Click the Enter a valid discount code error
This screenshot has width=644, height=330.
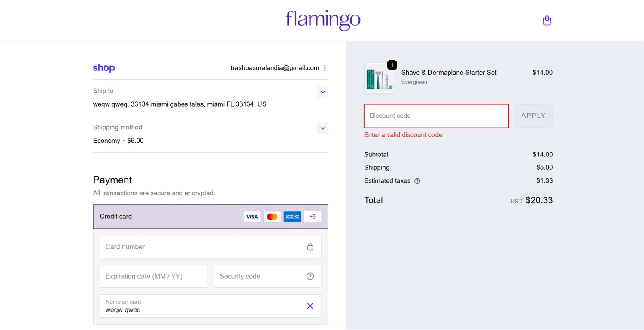[403, 135]
